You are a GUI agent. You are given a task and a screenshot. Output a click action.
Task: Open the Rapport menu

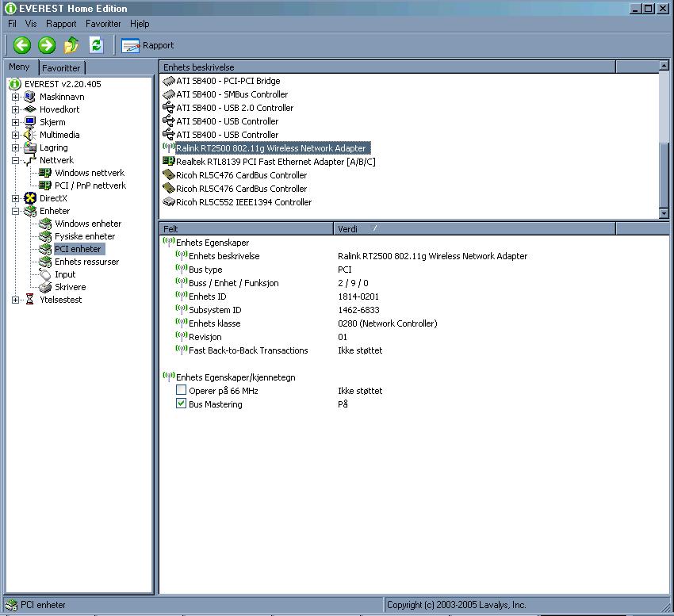coord(61,24)
